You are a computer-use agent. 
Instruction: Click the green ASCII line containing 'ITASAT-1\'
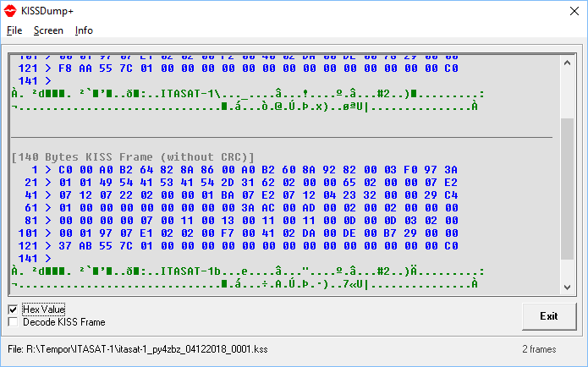(248, 93)
